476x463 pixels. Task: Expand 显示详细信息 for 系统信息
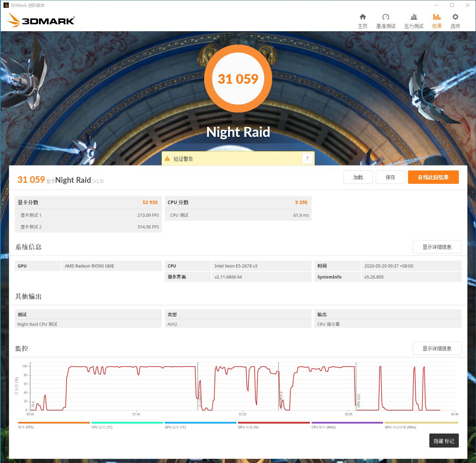(x=437, y=247)
